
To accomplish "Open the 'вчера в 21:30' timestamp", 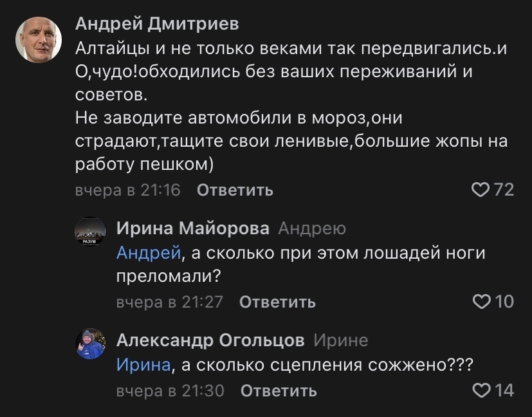I will 170,391.
